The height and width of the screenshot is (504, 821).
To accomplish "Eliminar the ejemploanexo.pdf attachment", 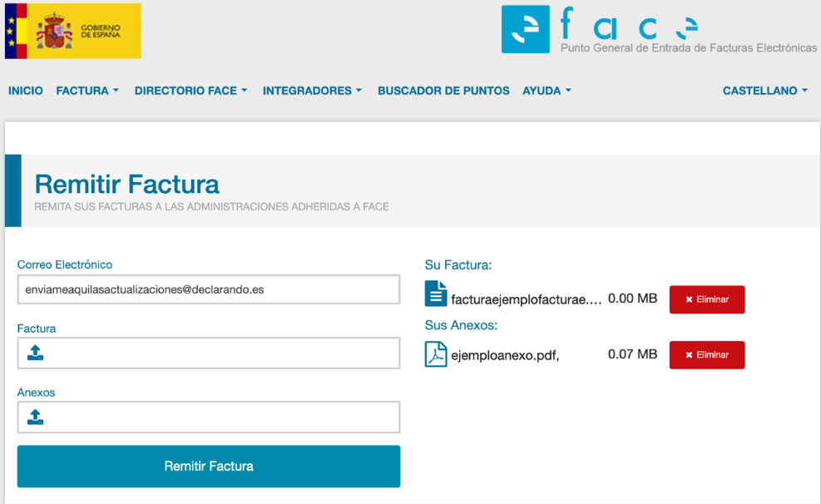I will tap(707, 355).
